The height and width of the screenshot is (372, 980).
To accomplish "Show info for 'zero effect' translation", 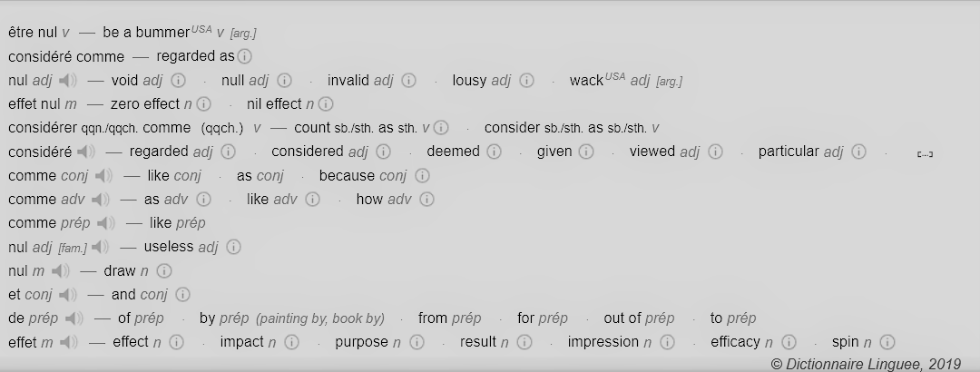I will point(204,103).
